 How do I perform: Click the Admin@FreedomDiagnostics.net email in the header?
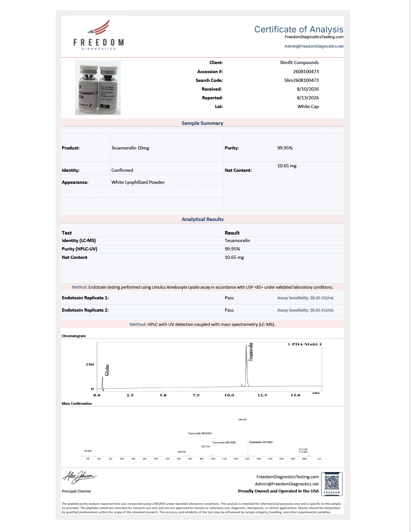pyautogui.click(x=314, y=46)
